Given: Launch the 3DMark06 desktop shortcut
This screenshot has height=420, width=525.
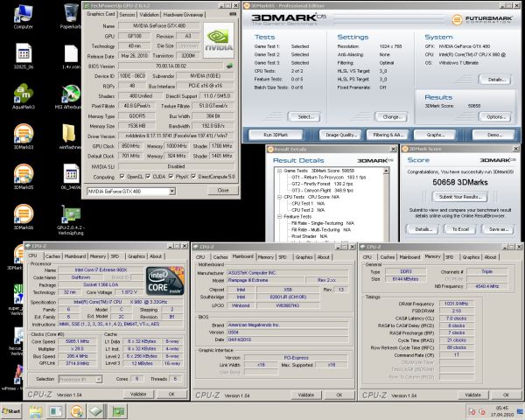Looking at the screenshot, I should pyautogui.click(x=24, y=216).
